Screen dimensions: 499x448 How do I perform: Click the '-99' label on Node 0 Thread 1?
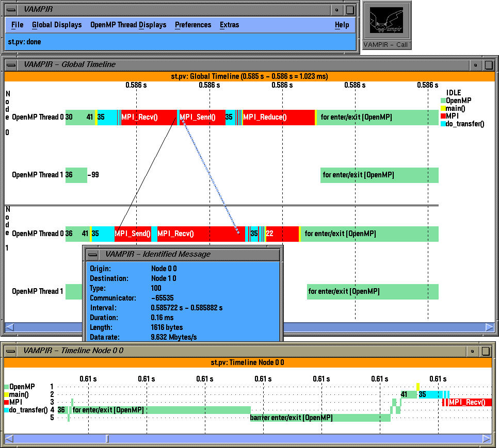click(x=93, y=175)
